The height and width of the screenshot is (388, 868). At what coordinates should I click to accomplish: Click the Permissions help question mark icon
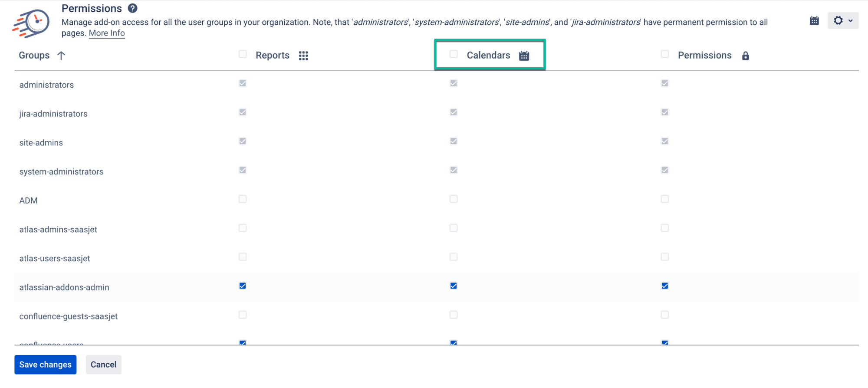pyautogui.click(x=133, y=8)
